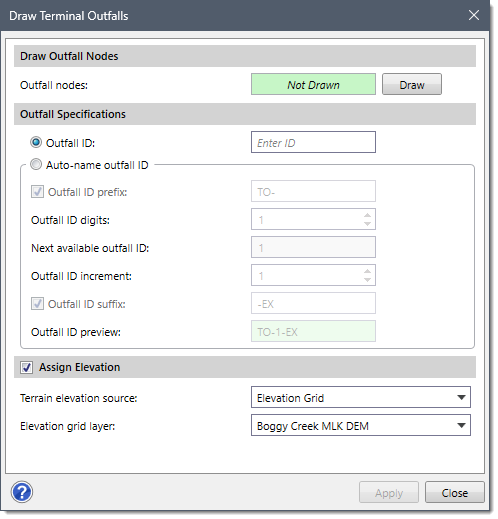The height and width of the screenshot is (519, 498).
Task: Click the TO-1-EX preview field
Action: (x=313, y=331)
